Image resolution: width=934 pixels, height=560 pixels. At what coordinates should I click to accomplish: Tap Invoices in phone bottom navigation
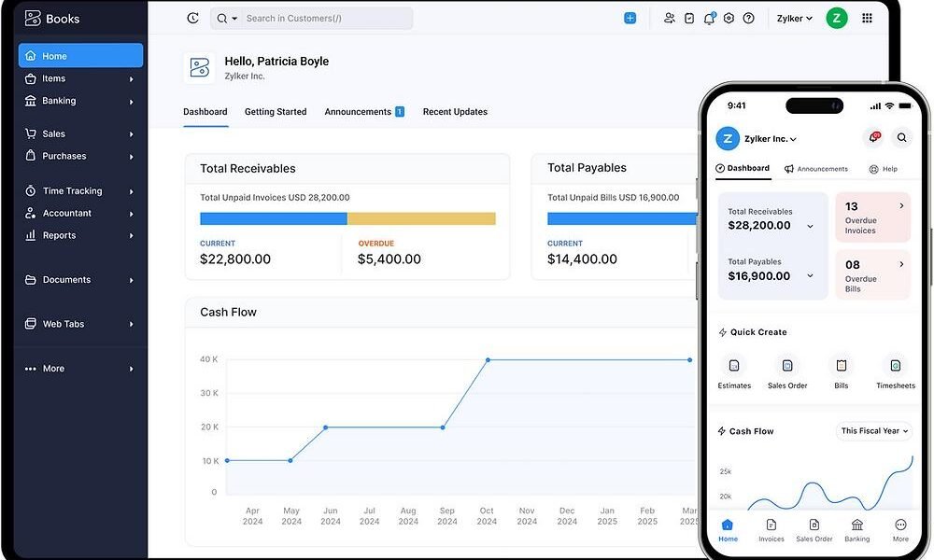(771, 530)
